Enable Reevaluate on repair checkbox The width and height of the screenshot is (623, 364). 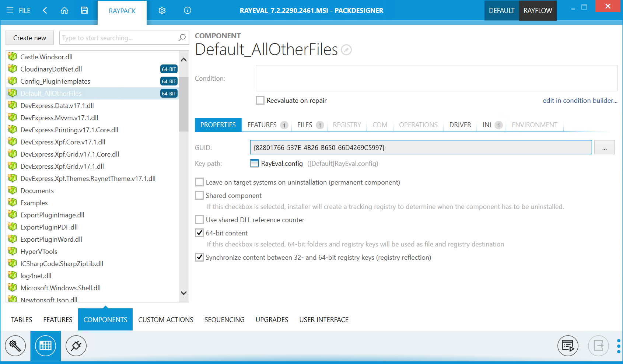260,100
